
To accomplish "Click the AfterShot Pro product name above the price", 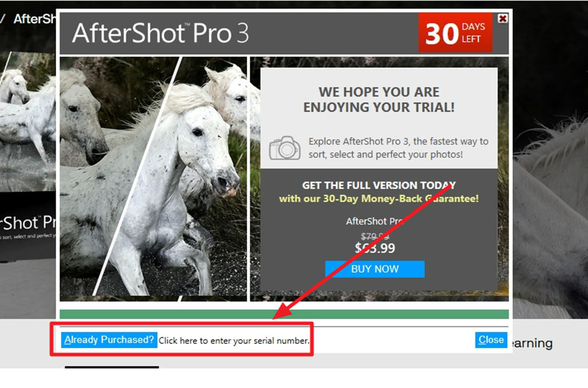I will pyautogui.click(x=374, y=221).
